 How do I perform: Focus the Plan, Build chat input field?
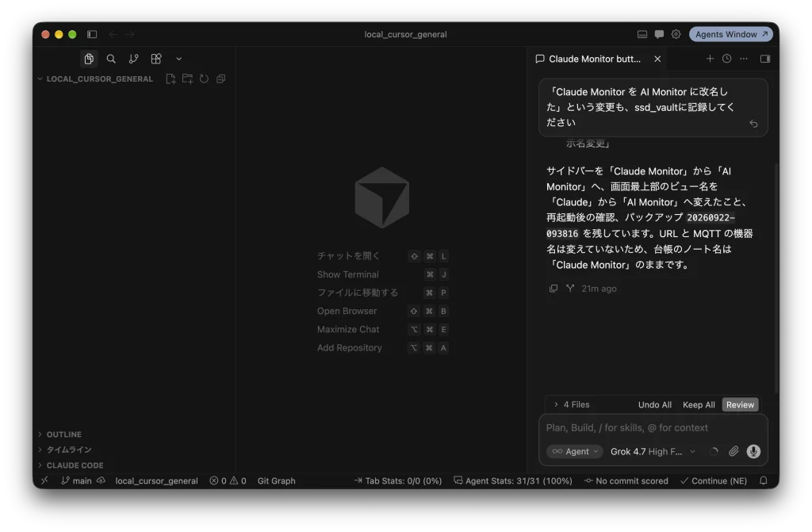click(653, 428)
